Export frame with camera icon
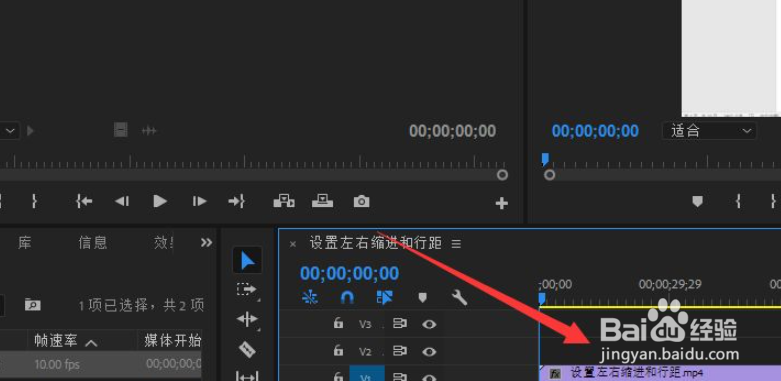781x381 pixels. pyautogui.click(x=362, y=201)
